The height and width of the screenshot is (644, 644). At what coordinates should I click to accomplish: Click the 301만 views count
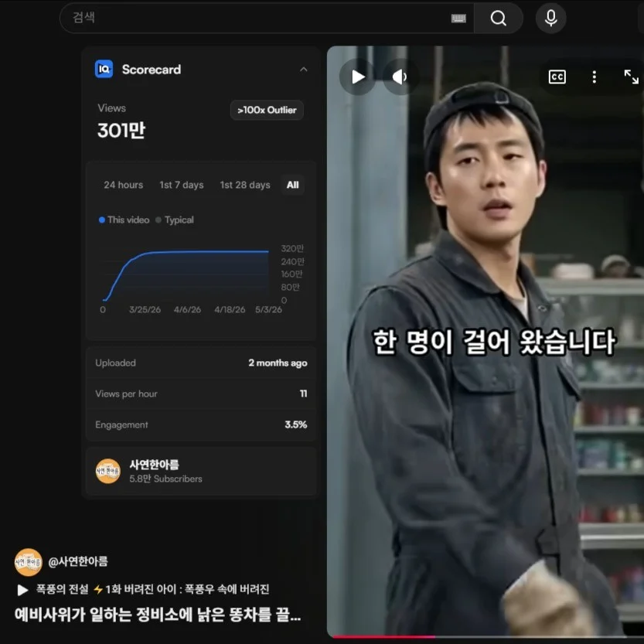pos(121,131)
